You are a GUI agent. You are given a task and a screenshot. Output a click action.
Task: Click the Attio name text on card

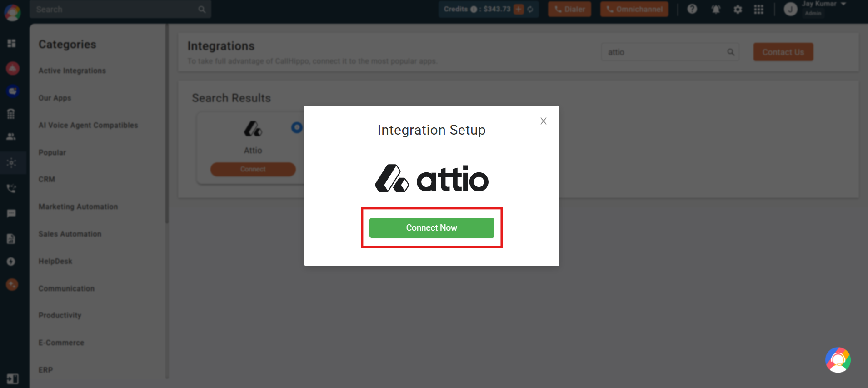point(253,151)
